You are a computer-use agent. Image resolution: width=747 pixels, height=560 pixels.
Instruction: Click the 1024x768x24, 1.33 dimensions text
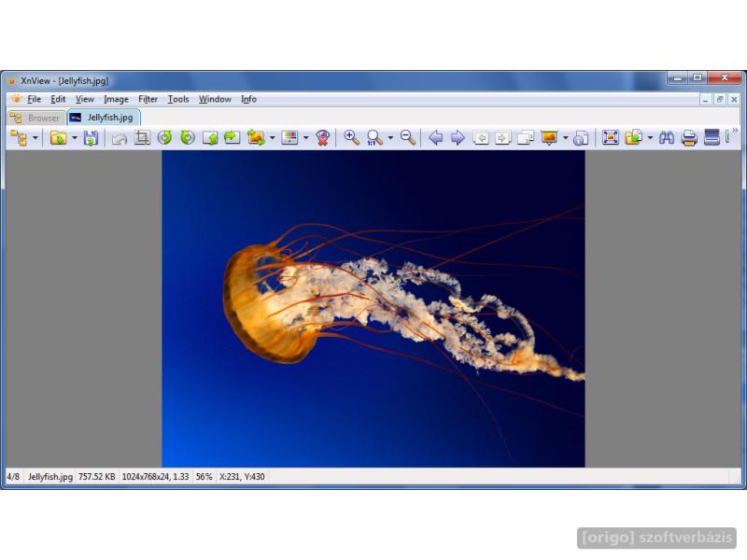(x=155, y=477)
